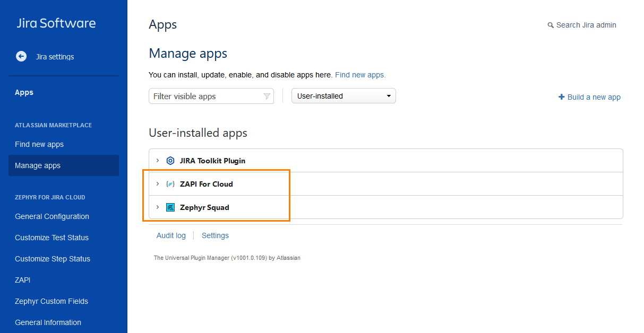Image resolution: width=644 pixels, height=333 pixels.
Task: Expand the Zephyr Squad entry
Action: point(157,207)
